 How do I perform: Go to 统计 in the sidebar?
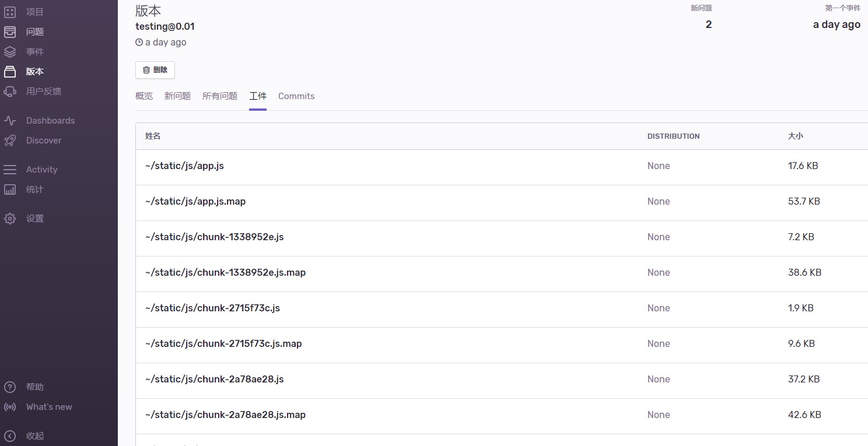point(35,189)
